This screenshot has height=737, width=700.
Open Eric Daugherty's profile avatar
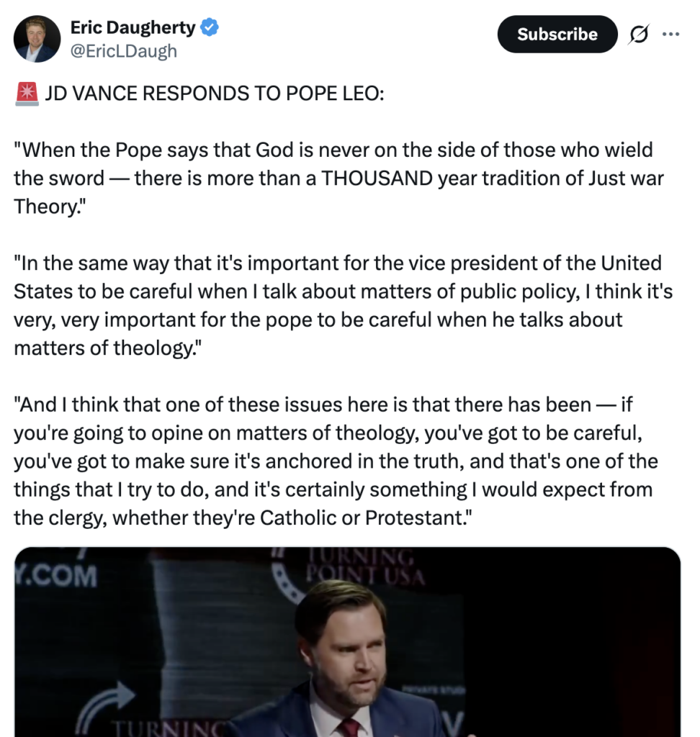click(x=37, y=39)
